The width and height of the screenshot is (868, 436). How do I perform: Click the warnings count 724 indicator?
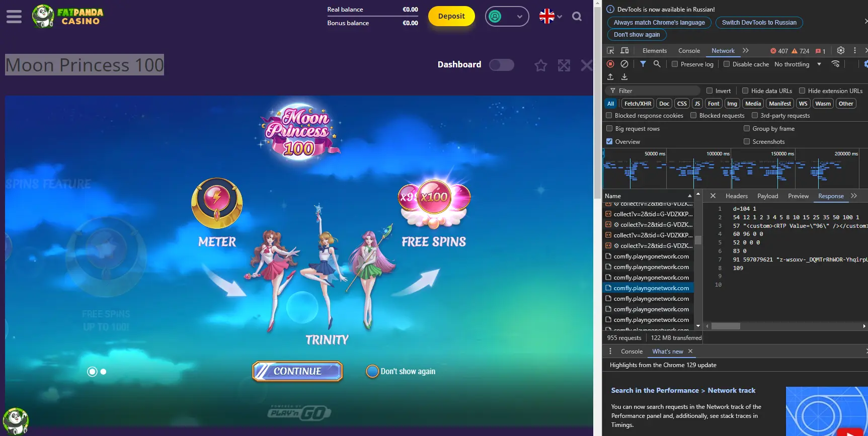(x=801, y=51)
